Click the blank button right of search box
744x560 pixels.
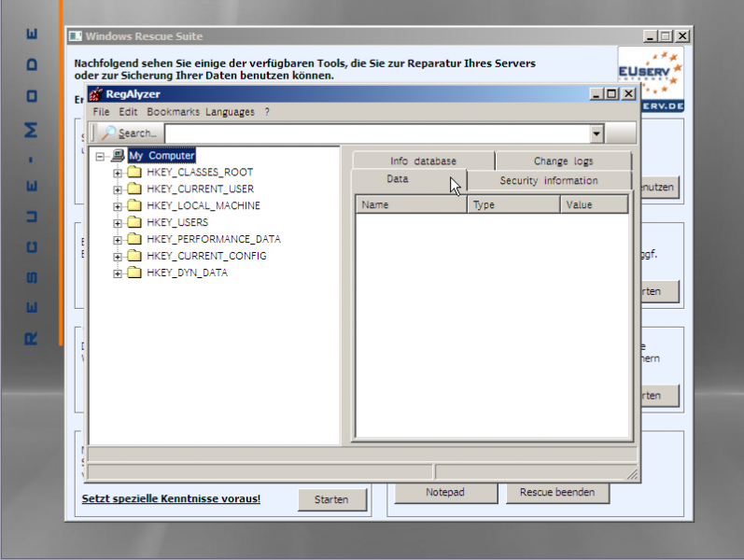coord(621,133)
